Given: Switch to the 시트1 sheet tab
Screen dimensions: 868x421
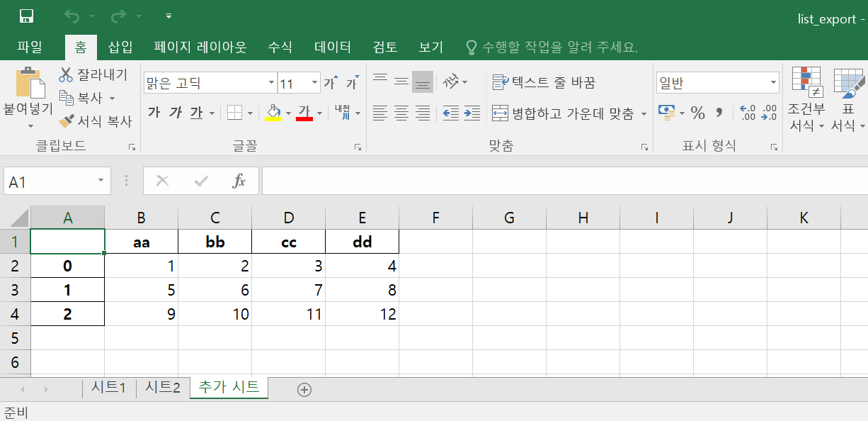Looking at the screenshot, I should [x=108, y=388].
